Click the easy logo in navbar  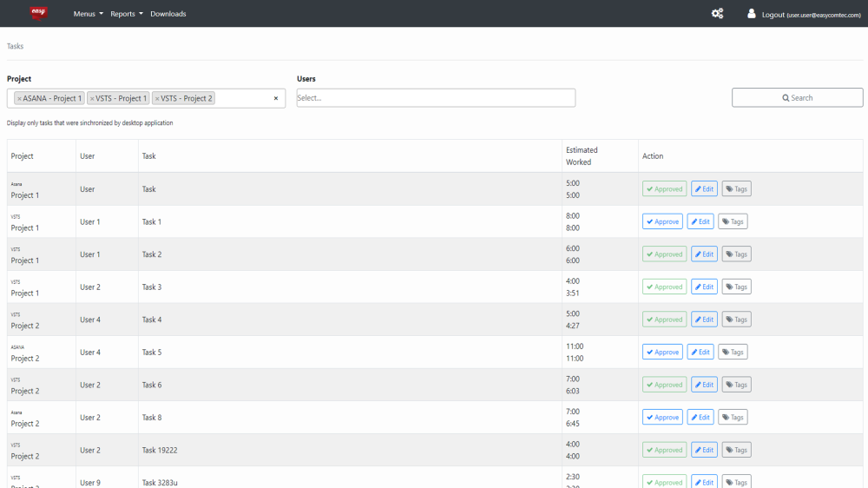click(x=38, y=13)
